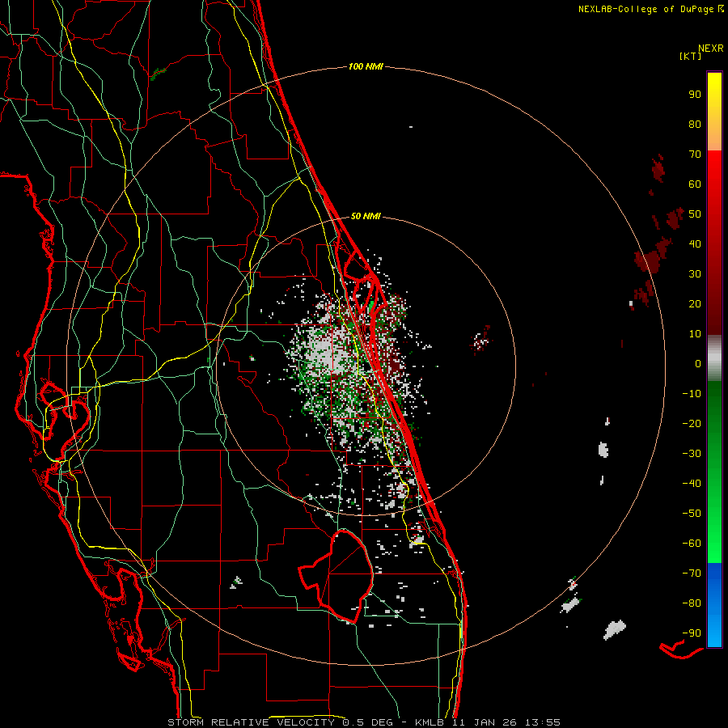This screenshot has height=728, width=728.
Task: Click the 90 value on velocity scale
Action: coord(695,95)
